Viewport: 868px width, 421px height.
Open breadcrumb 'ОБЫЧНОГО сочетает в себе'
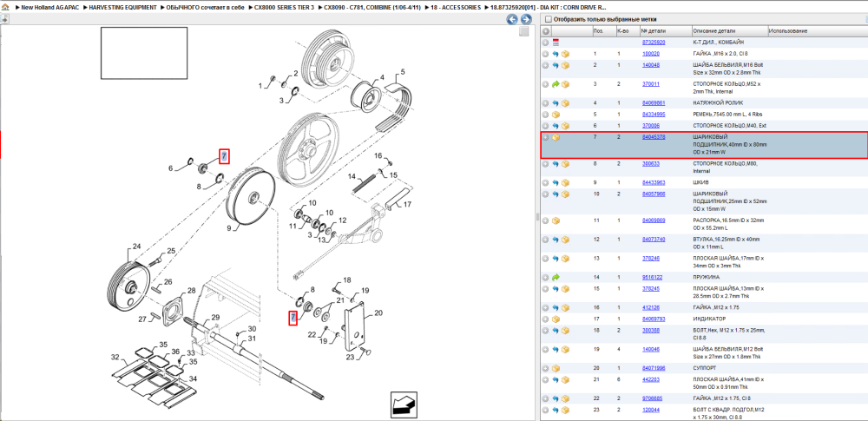[206, 8]
